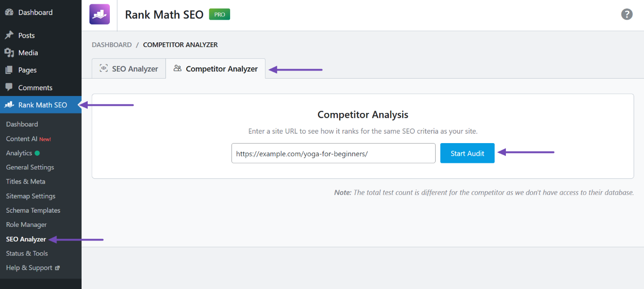The image size is (644, 289).
Task: Open Role Manager submenu item
Action: pos(26,225)
